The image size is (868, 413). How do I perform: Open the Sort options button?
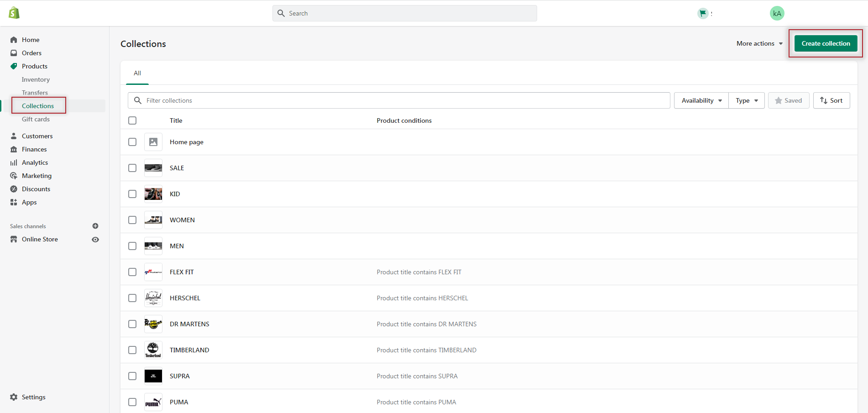coord(831,100)
